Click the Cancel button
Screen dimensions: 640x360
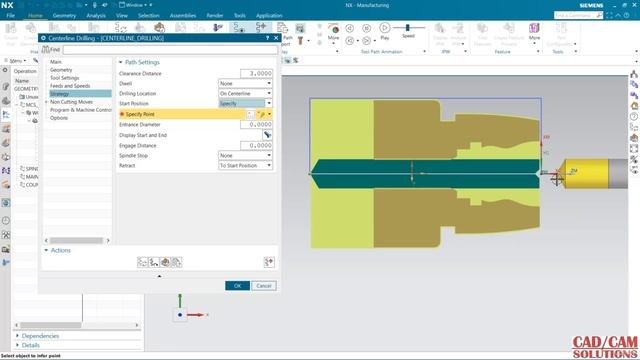tap(264, 286)
